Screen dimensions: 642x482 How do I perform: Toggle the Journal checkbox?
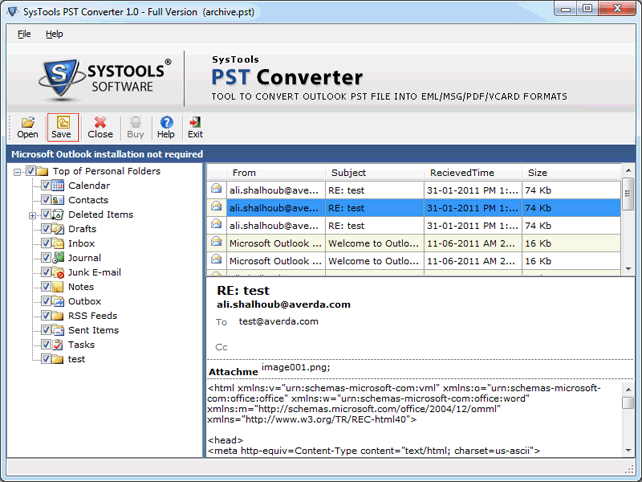(46, 257)
